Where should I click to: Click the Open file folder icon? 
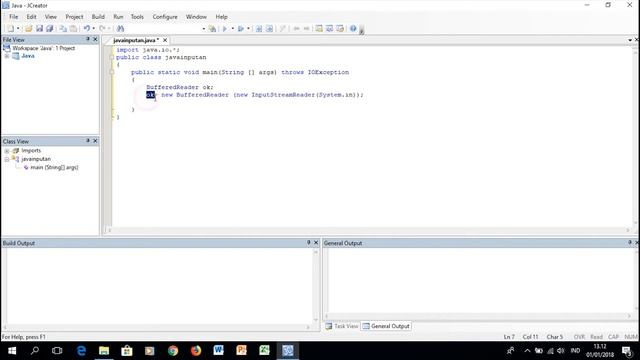28,29
